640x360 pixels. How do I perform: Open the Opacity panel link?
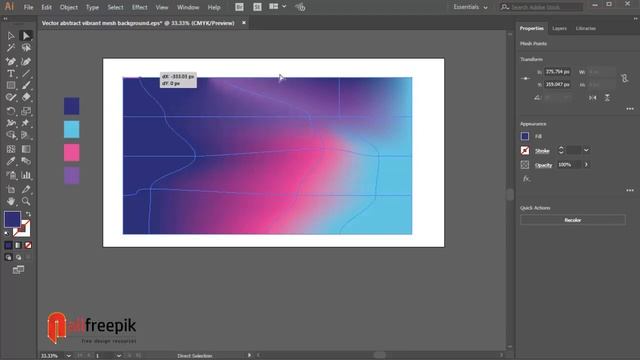click(x=543, y=165)
